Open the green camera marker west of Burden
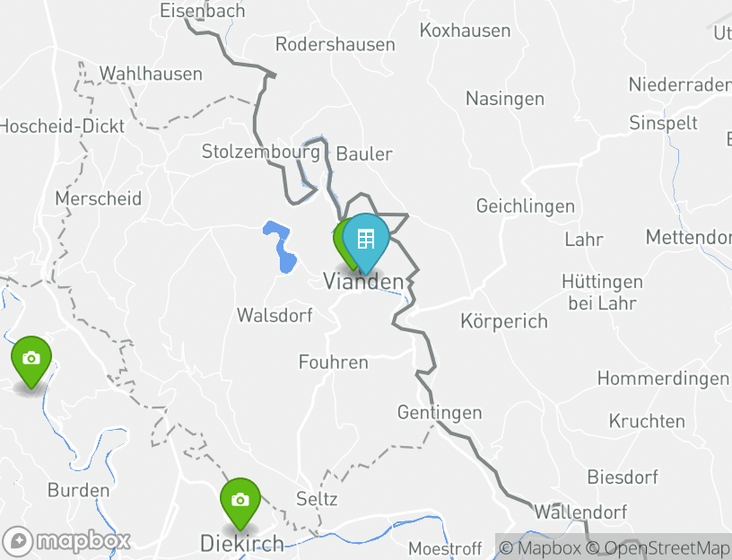This screenshot has height=560, width=732. tap(31, 360)
